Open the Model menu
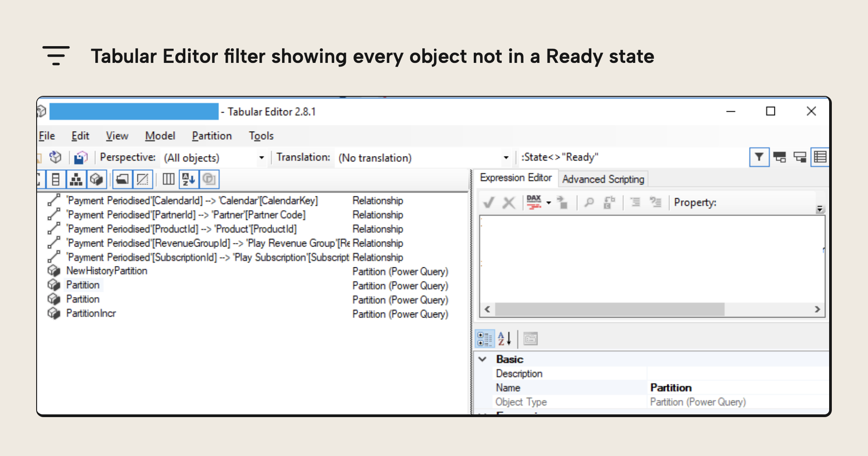This screenshot has height=456, width=868. (160, 136)
